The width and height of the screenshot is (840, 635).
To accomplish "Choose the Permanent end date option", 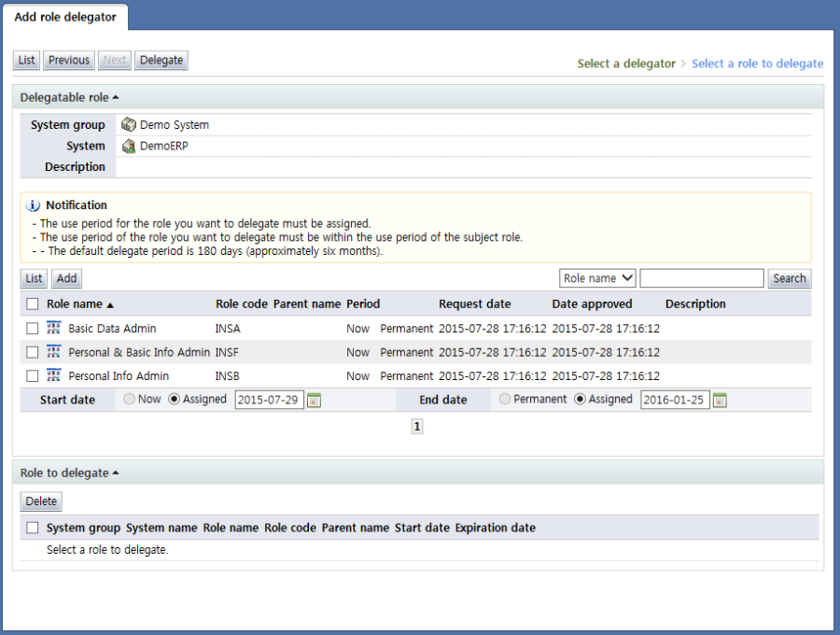I will coord(505,400).
